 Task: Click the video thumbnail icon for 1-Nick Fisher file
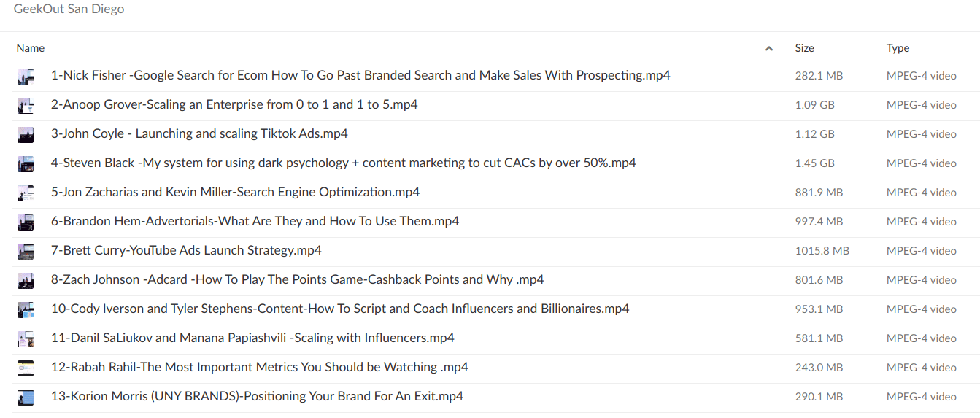pos(26,76)
